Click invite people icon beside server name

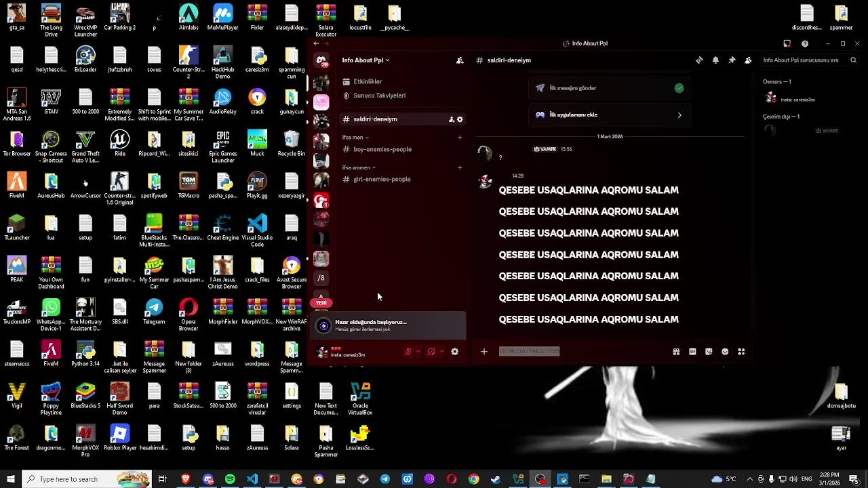(x=460, y=60)
